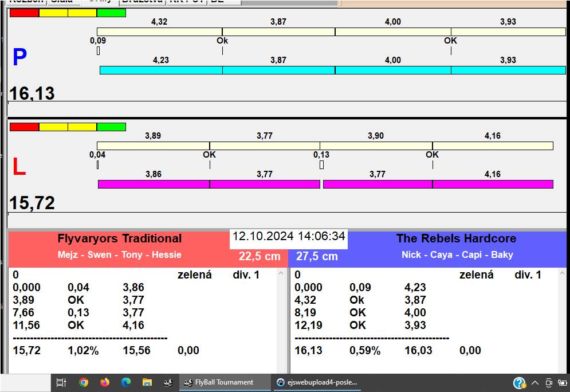Click the green start light in lane L

click(111, 127)
